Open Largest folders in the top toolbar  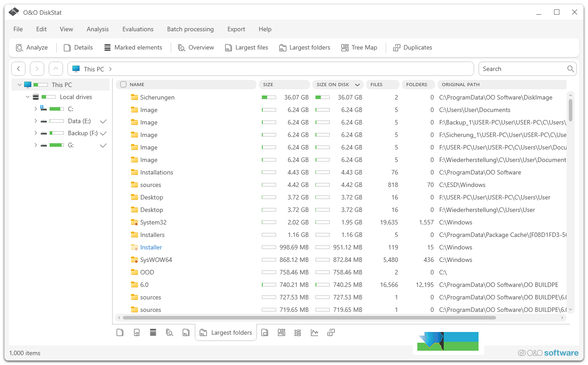click(305, 48)
